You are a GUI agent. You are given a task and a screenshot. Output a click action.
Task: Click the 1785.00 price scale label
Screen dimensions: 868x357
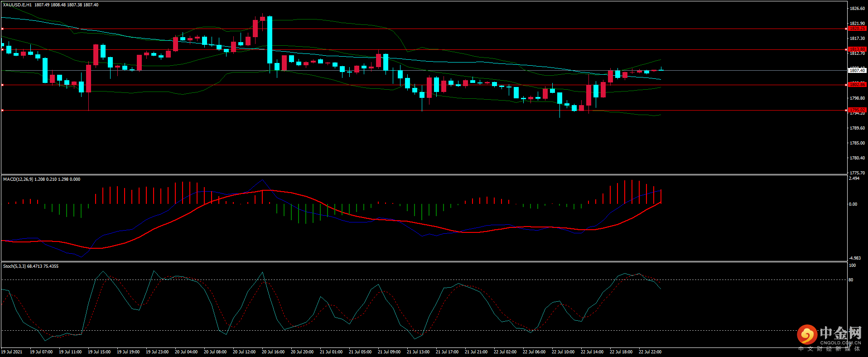[857, 143]
